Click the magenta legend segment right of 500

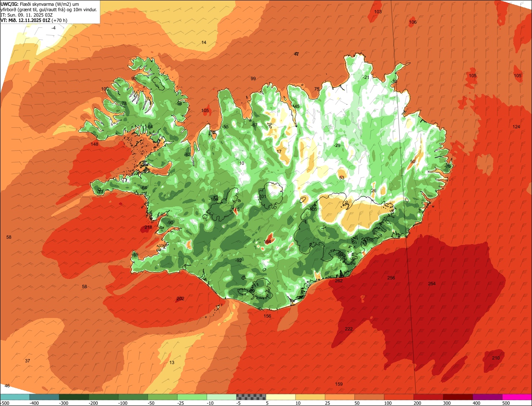pyautogui.click(x=517, y=397)
